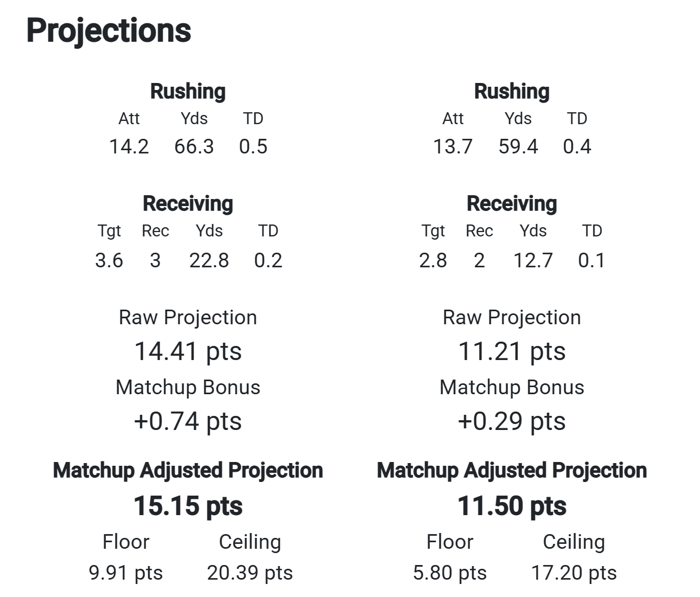Click the 11.50 pts adjusted projection

click(512, 506)
